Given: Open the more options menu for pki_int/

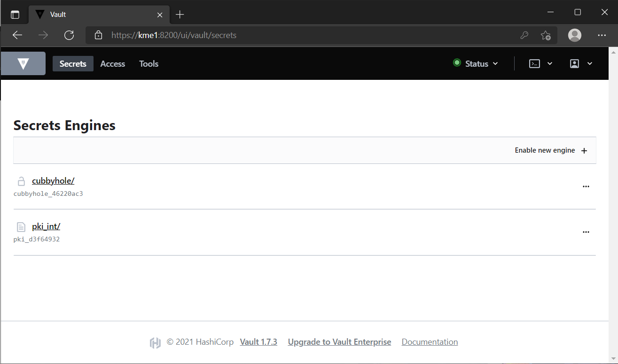Looking at the screenshot, I should [586, 232].
